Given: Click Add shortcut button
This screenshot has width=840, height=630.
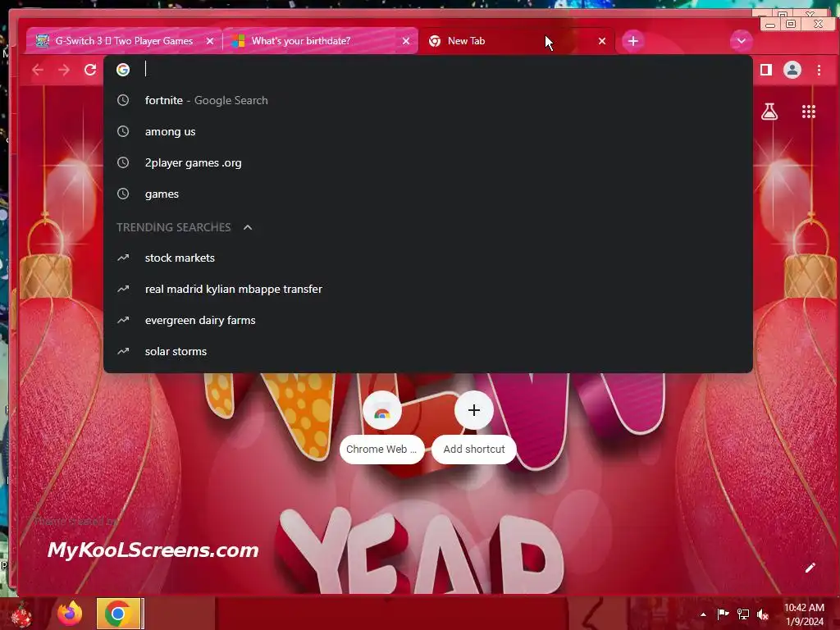Looking at the screenshot, I should point(473,449).
